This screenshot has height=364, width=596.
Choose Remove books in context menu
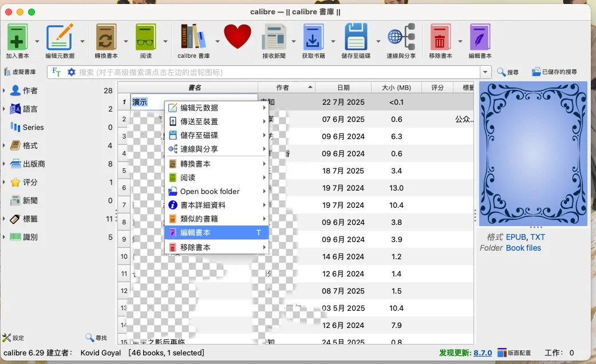pos(216,247)
